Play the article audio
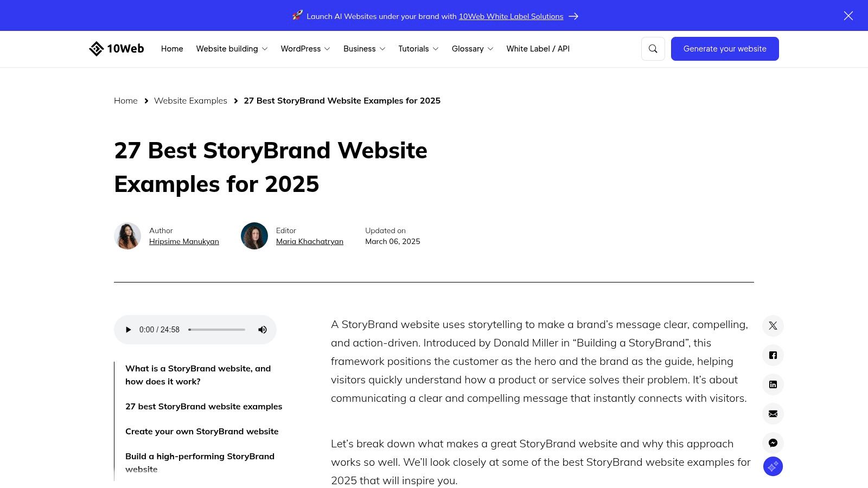This screenshot has width=868, height=488. tap(129, 330)
